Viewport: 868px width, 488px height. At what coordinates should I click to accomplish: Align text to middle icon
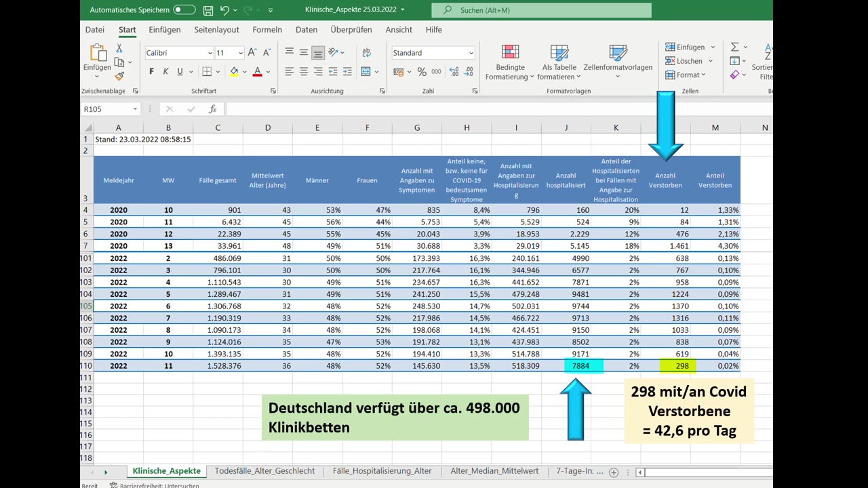304,53
